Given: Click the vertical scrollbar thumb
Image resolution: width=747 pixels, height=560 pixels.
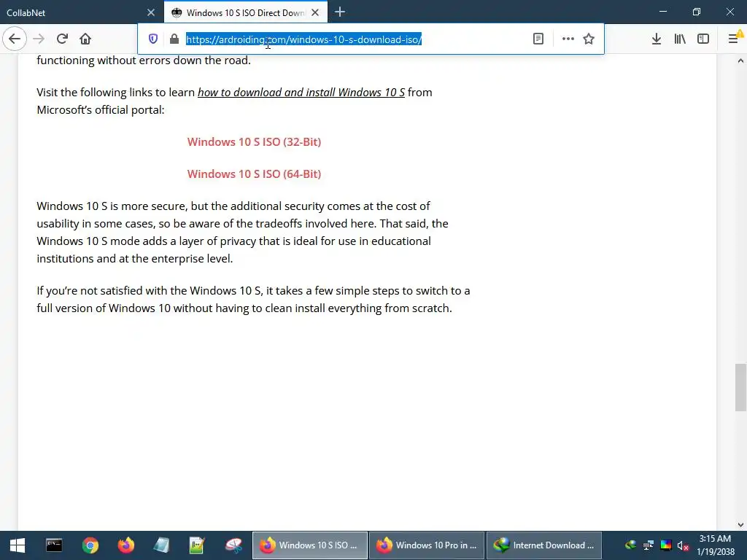Looking at the screenshot, I should (740, 387).
